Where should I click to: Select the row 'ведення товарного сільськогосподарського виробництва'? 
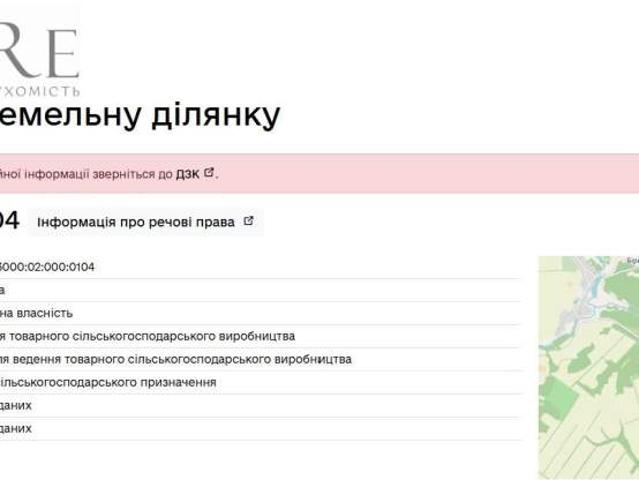176,359
